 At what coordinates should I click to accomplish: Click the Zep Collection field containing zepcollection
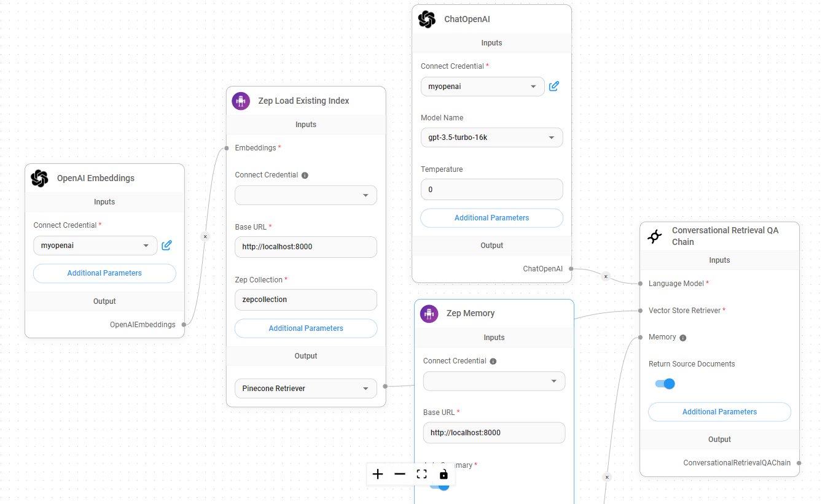click(306, 300)
